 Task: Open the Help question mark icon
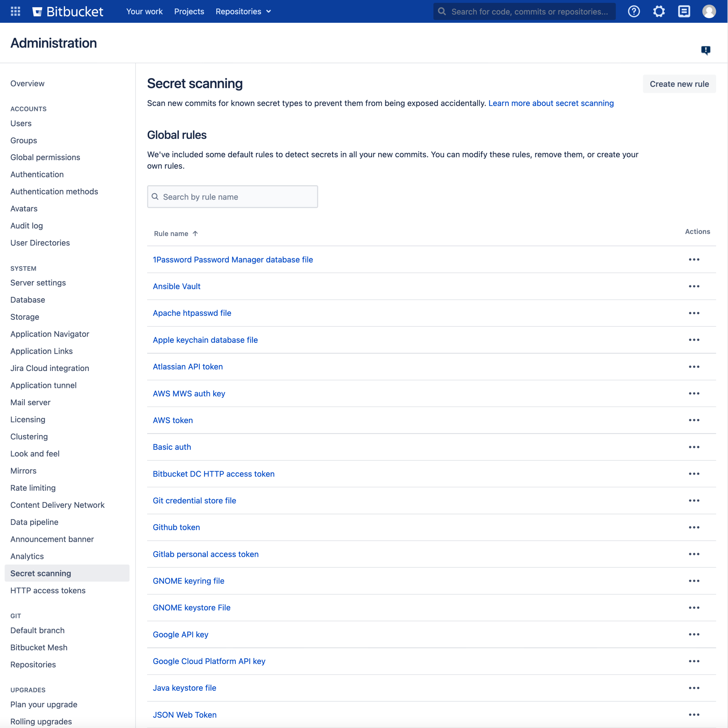coord(634,11)
